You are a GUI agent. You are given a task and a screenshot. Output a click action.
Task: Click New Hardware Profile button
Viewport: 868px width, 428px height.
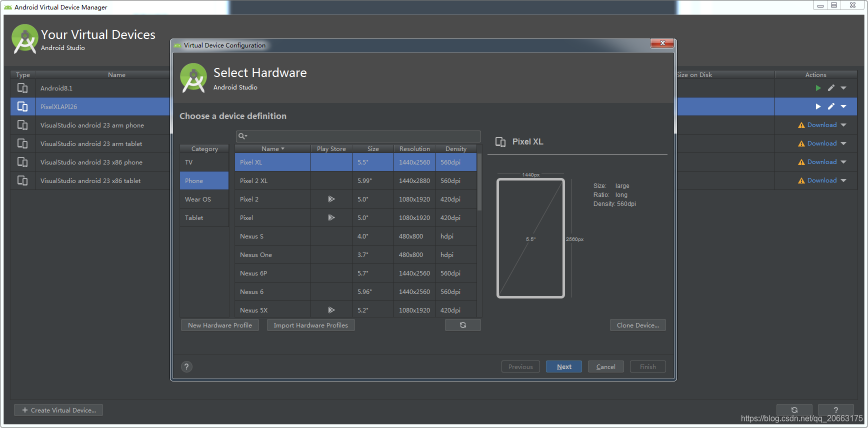(220, 325)
